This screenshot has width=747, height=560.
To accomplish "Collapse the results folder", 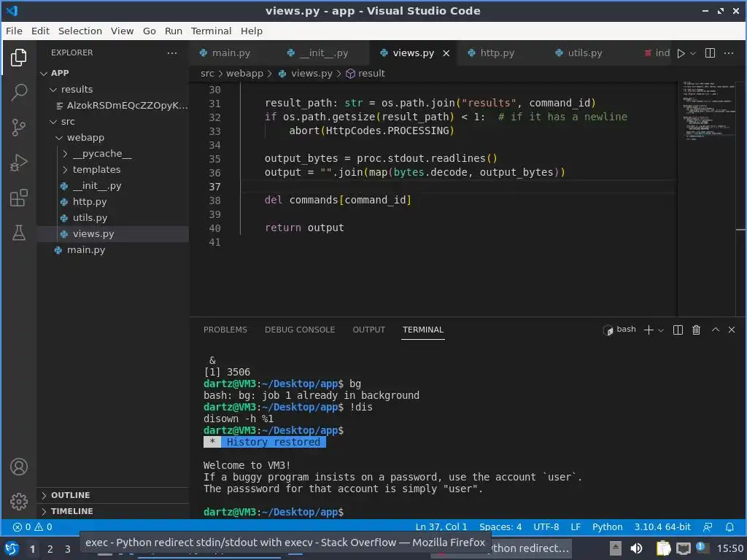I will tap(113, 90).
